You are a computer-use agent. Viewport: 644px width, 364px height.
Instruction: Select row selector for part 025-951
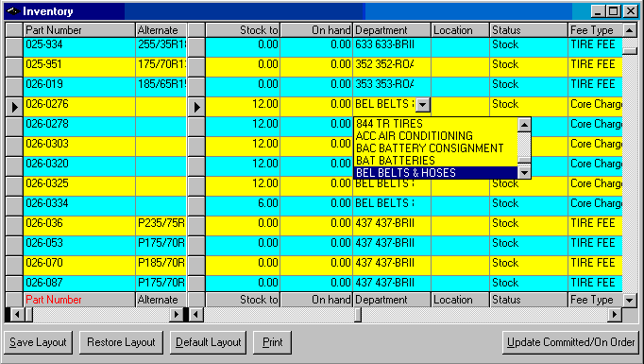[14, 66]
